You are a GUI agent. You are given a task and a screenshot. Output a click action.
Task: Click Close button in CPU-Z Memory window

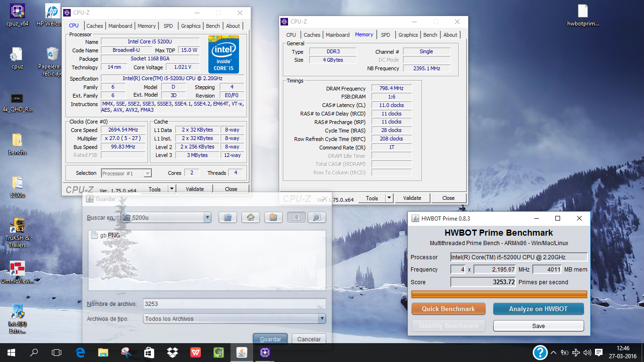pyautogui.click(x=448, y=198)
